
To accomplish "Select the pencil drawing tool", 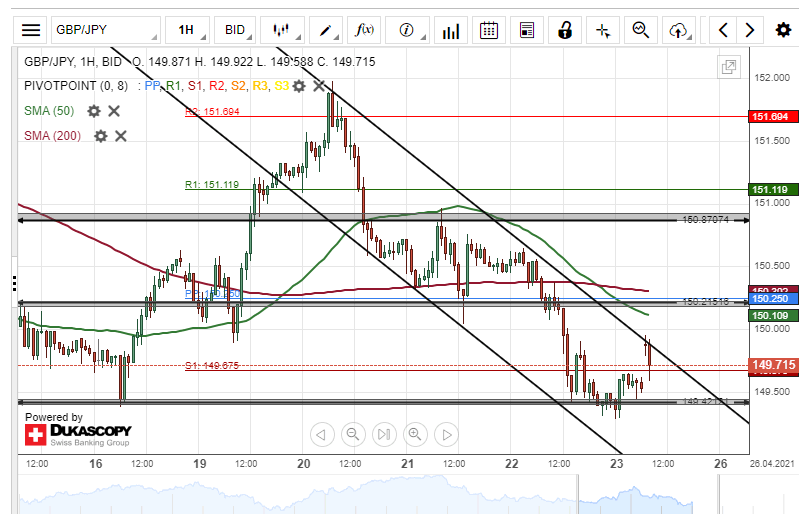I will [x=326, y=30].
